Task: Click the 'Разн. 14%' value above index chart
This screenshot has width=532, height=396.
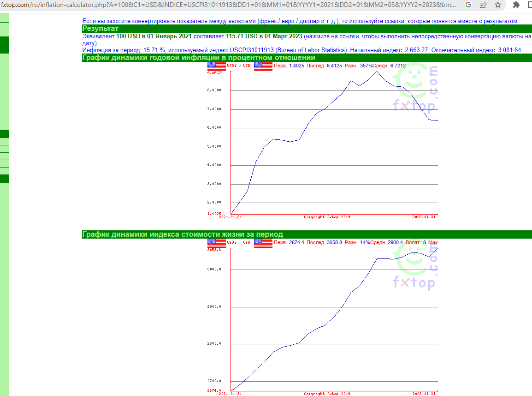Action: [357, 242]
